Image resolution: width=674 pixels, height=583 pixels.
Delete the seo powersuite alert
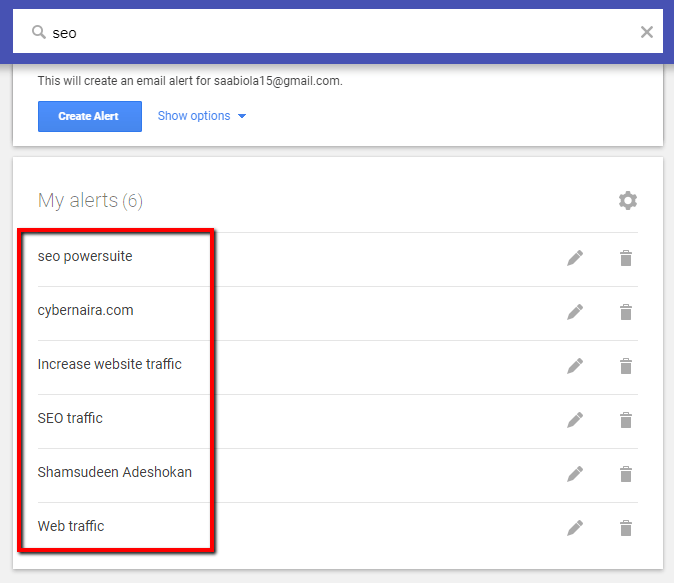coord(626,258)
